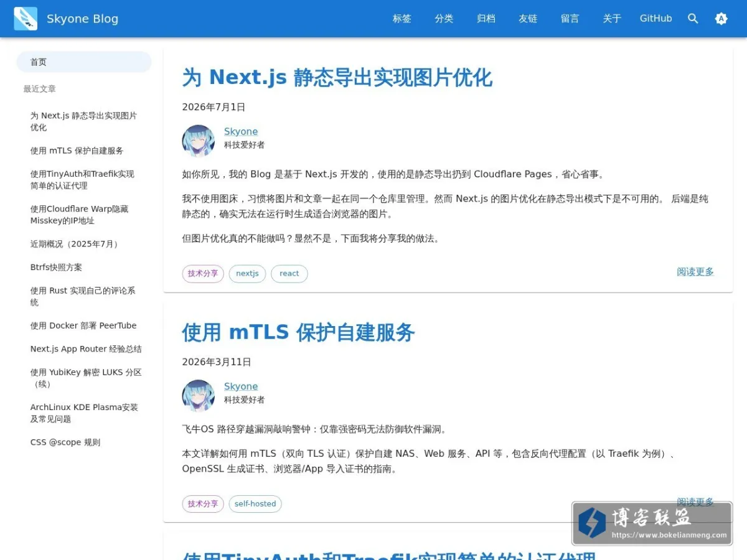The image size is (747, 560).
Task: Open post title 使用 mTLS 保护自建服务
Action: pos(298,332)
